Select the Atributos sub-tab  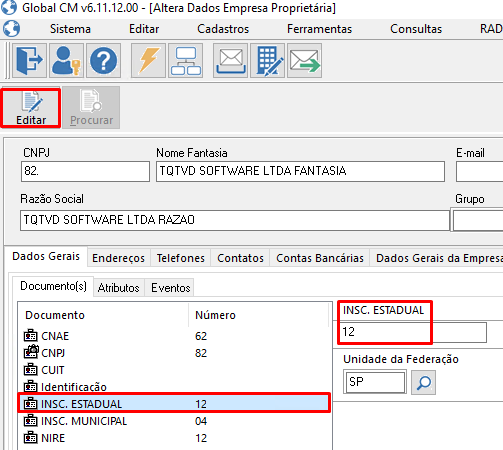click(x=119, y=288)
